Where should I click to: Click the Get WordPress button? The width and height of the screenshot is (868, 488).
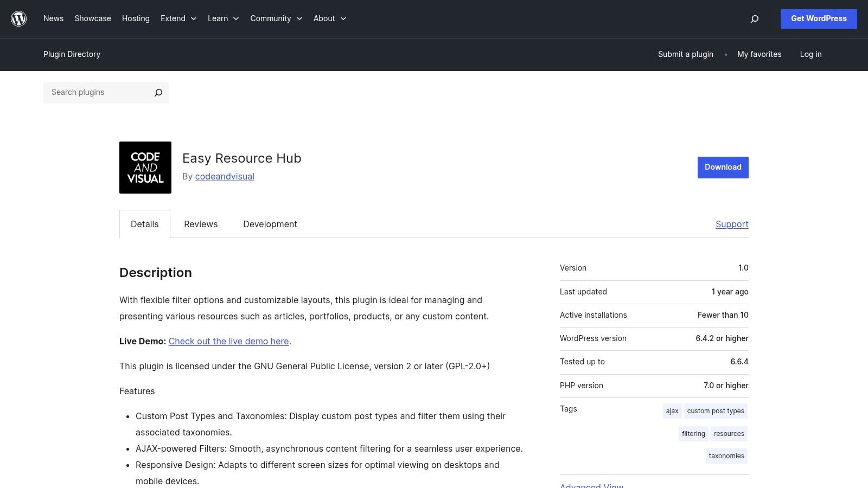(818, 18)
